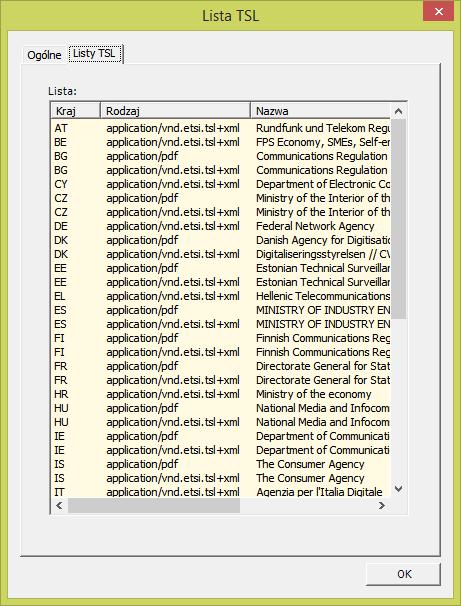Click the vertical scrollbar thumb

(x=398, y=219)
